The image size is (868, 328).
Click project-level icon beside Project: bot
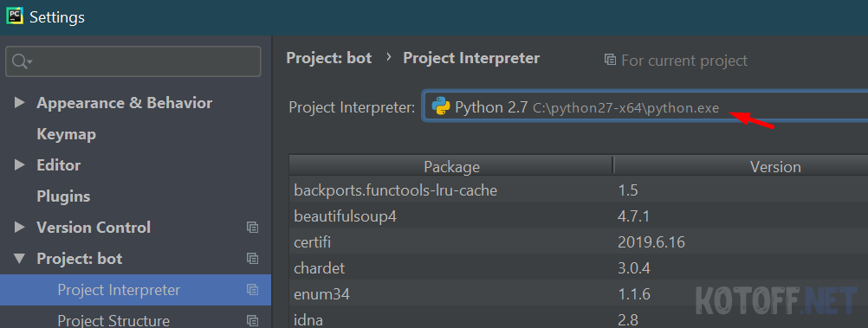click(x=252, y=258)
